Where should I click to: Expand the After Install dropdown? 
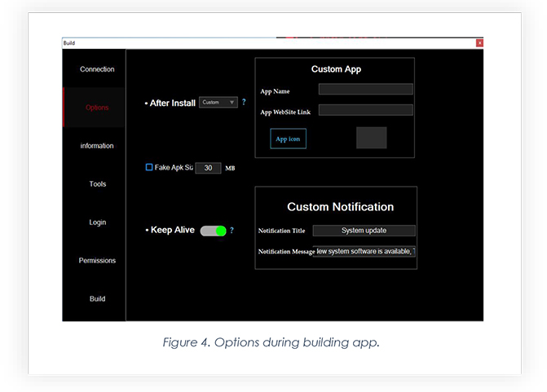pyautogui.click(x=218, y=102)
